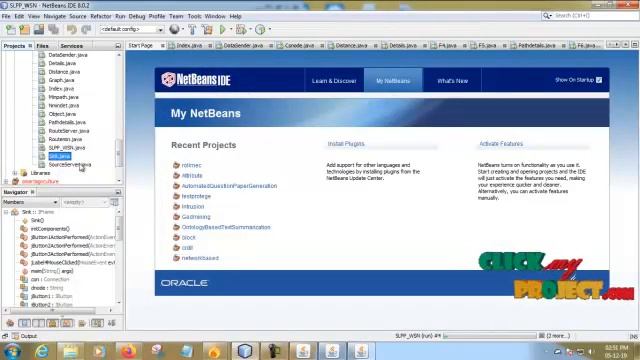The width and height of the screenshot is (640, 360).
Task: Click the Output window icon
Action: 16,336
